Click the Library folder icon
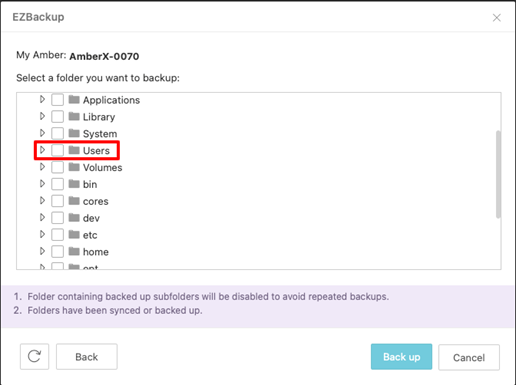This screenshot has height=385, width=516. coord(74,116)
